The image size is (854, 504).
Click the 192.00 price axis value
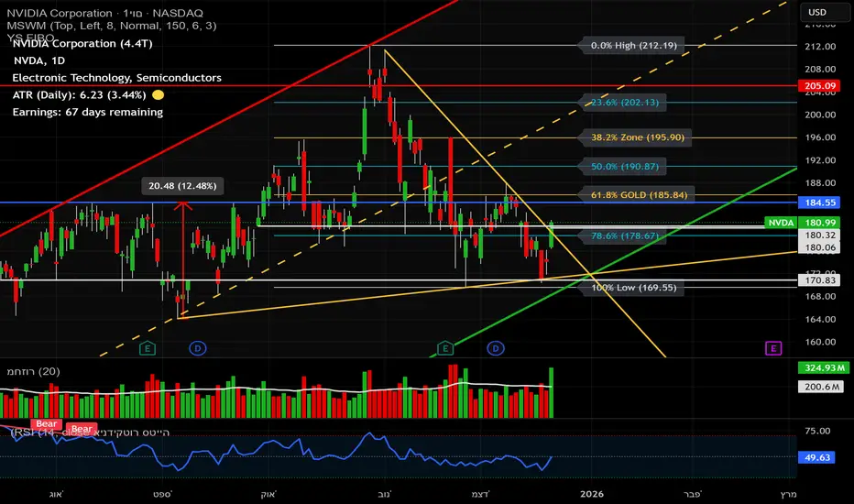(820, 160)
